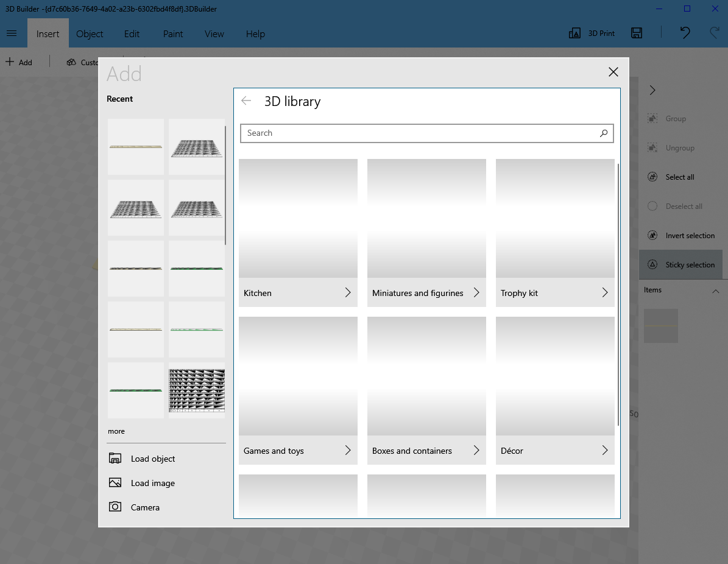Click the Décor category preview image
This screenshot has width=728, height=564.
[555, 376]
